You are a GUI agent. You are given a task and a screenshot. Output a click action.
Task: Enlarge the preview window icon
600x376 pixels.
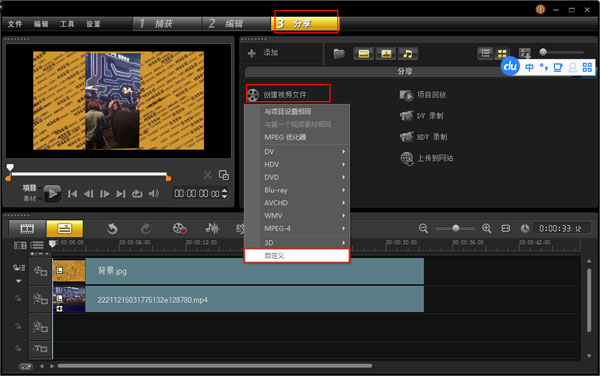(x=223, y=175)
